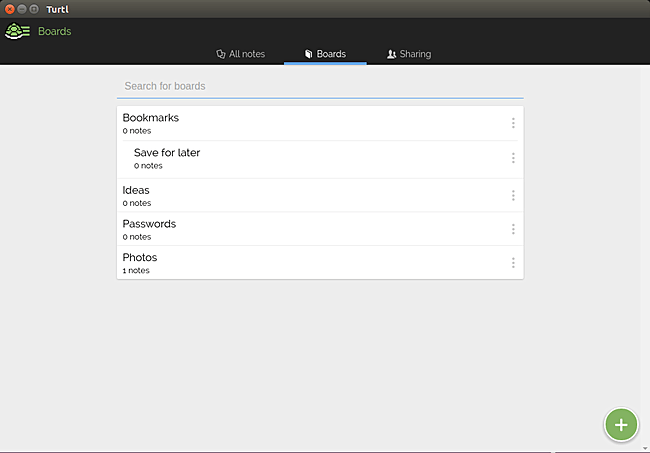The width and height of the screenshot is (650, 453).
Task: Open the Bookmarks board
Action: click(x=151, y=118)
